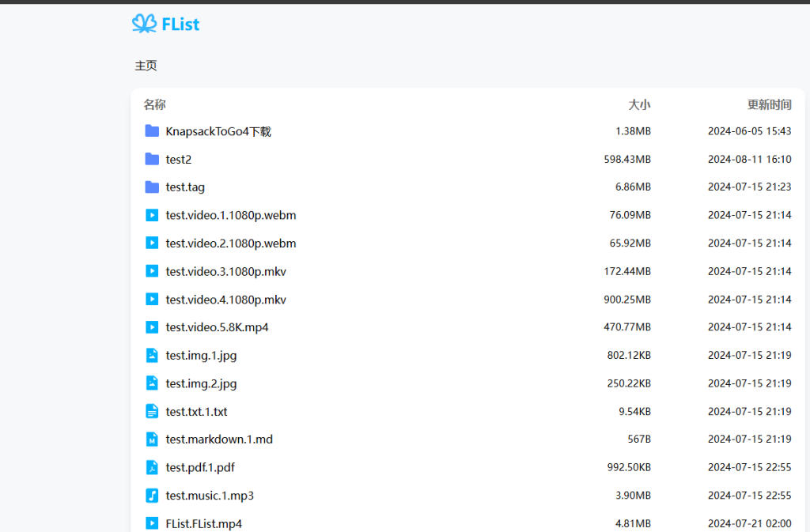Open the test.img.2.jpg image
Viewport: 810px width, 532px height.
[201, 383]
